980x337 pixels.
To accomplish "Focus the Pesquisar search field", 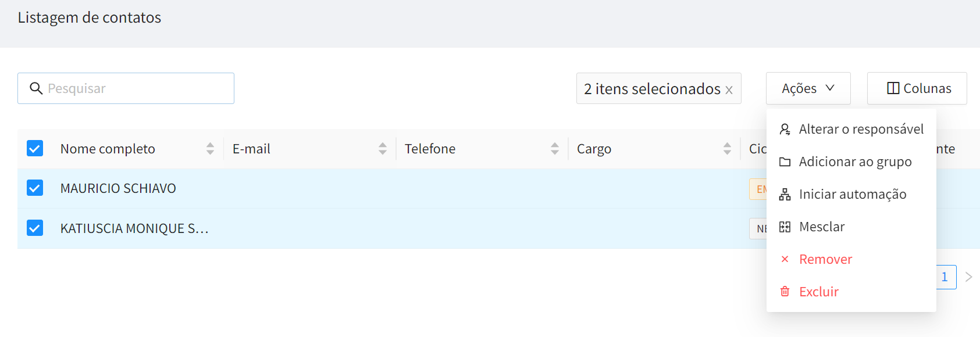I will click(126, 88).
